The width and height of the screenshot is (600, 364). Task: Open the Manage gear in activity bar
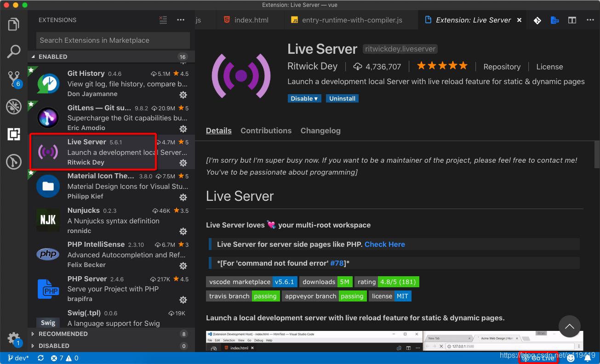click(14, 339)
